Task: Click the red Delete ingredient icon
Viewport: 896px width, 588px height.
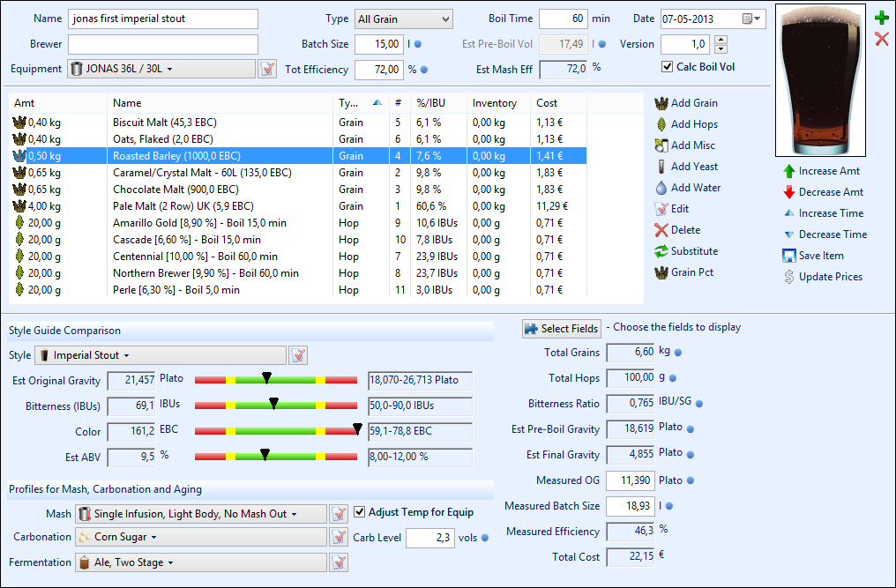Action: 661,230
